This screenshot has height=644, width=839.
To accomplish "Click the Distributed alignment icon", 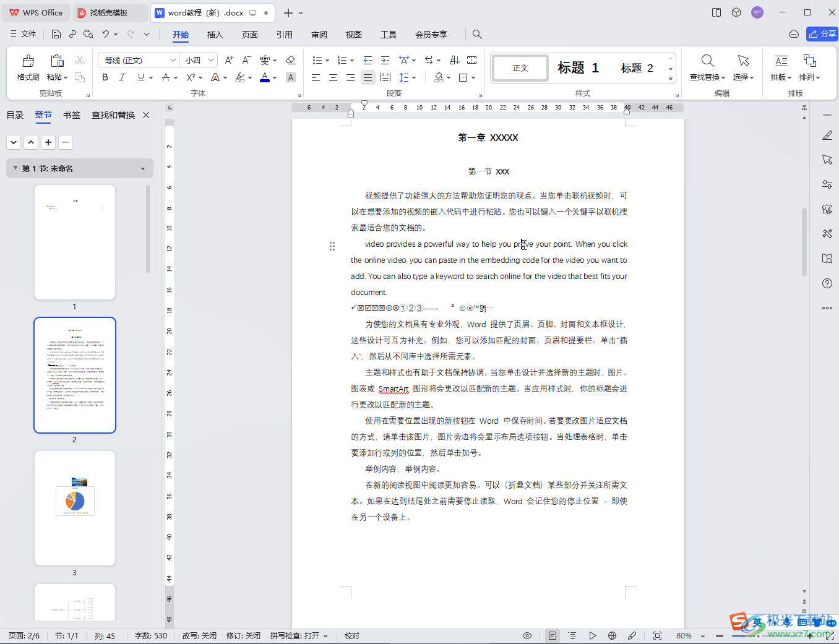I will (x=385, y=77).
